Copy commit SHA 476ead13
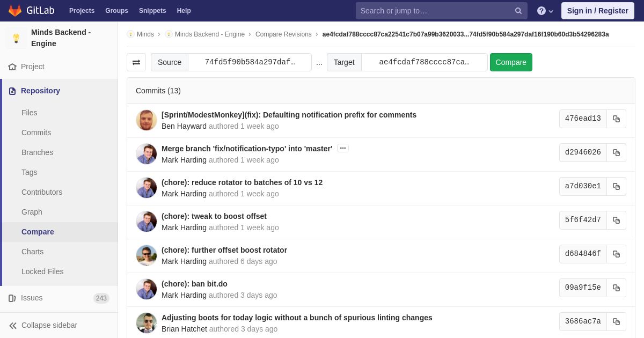 pyautogui.click(x=616, y=119)
